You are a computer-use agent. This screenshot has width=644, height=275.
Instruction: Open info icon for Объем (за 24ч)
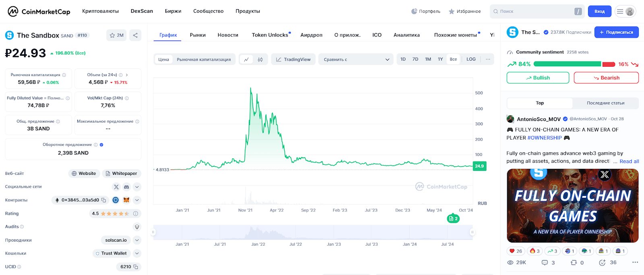pos(121,75)
